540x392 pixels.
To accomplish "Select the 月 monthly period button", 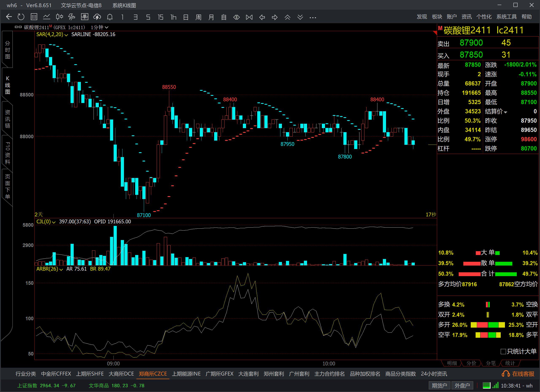I will click(211, 17).
